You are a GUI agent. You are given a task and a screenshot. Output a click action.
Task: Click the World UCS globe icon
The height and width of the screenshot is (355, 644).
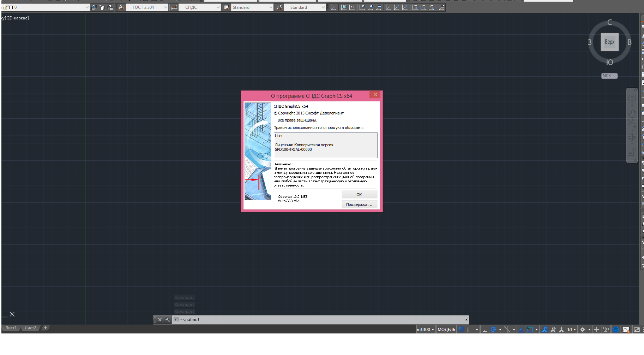click(x=344, y=7)
